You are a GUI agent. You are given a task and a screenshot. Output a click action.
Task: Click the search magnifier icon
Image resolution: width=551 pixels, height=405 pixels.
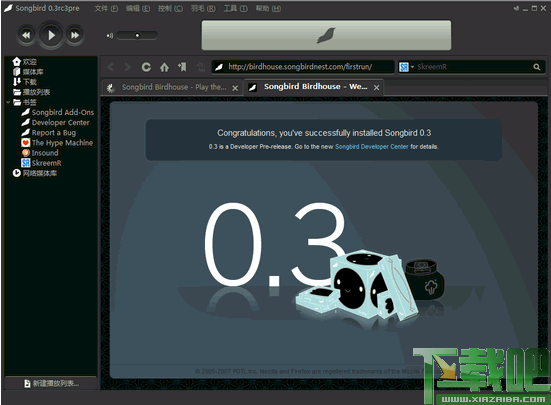(537, 67)
